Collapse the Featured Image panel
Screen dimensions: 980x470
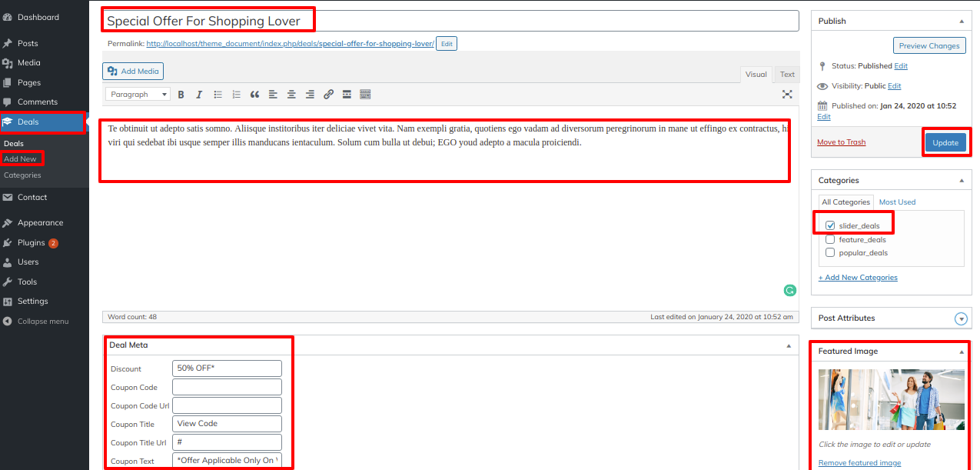[x=961, y=352]
